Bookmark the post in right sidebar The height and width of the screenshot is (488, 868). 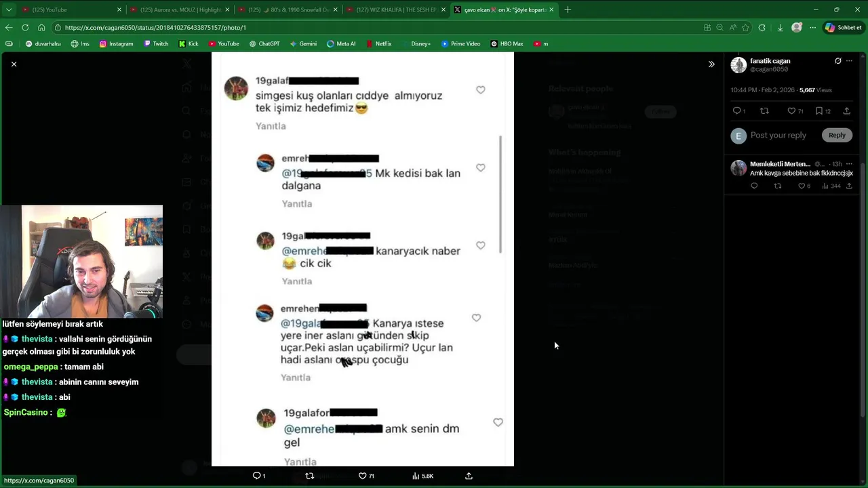coord(819,111)
